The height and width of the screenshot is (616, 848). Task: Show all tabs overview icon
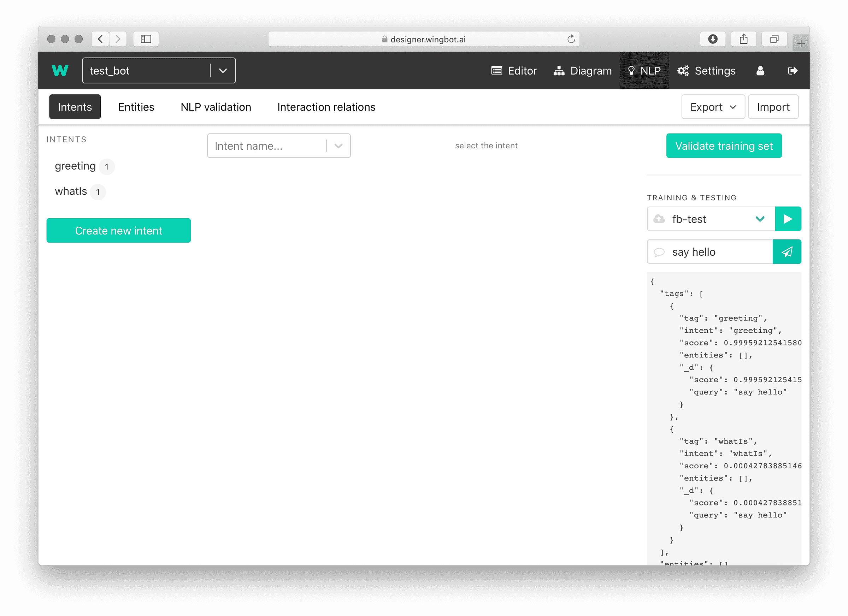click(774, 39)
